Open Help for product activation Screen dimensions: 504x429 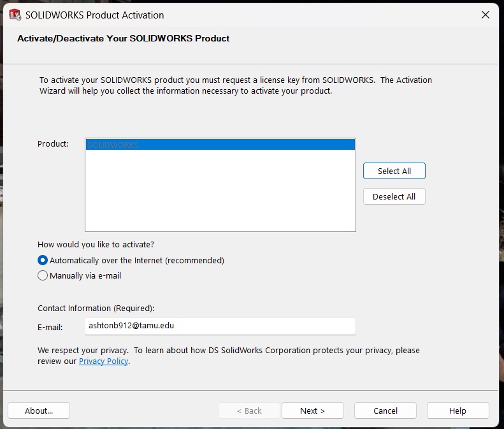tap(457, 411)
